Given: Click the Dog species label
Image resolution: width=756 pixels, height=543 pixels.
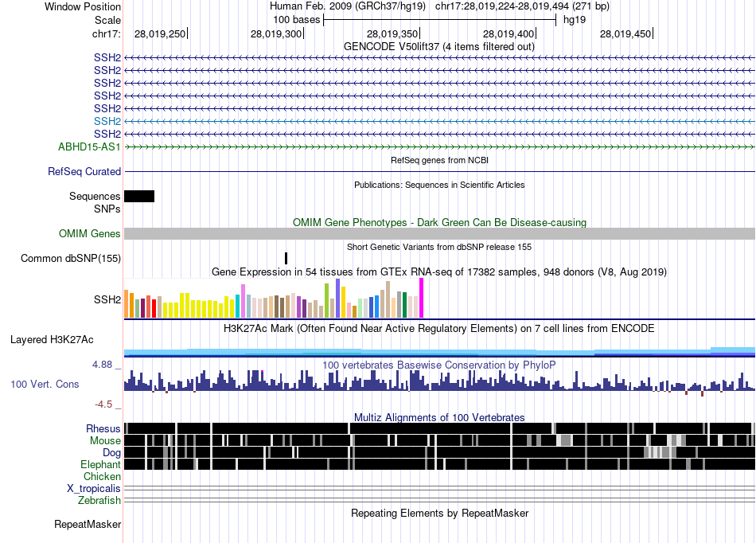Looking at the screenshot, I should 111,453.
